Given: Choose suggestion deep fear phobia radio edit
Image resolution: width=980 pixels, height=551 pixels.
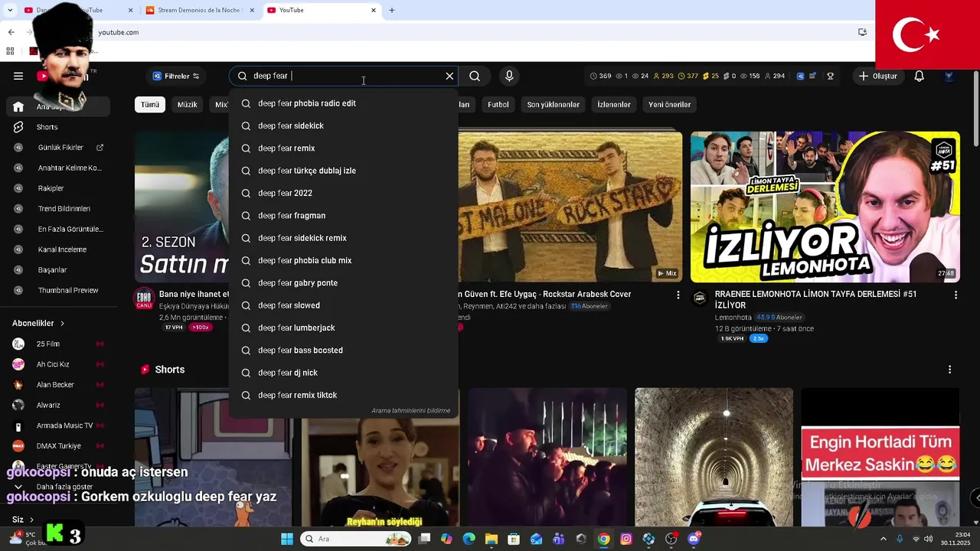Looking at the screenshot, I should tap(343, 103).
